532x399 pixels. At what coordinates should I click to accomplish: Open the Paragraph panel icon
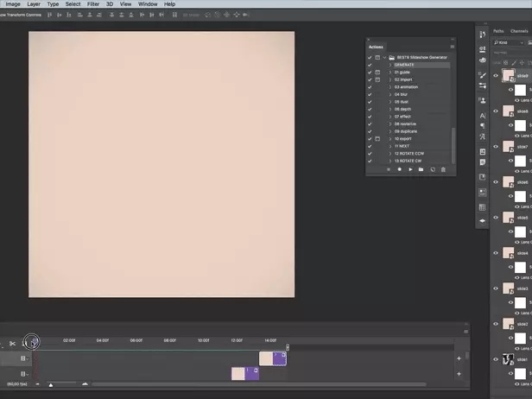pos(482,126)
